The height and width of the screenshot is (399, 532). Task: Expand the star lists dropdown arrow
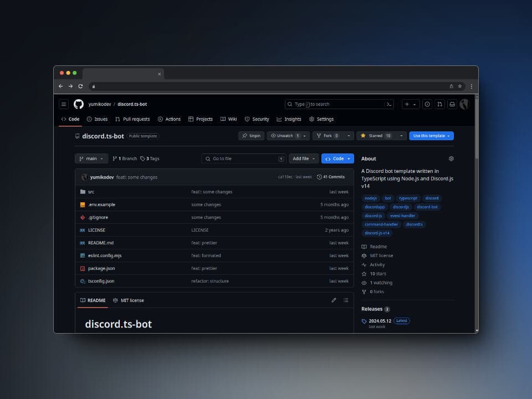(401, 136)
